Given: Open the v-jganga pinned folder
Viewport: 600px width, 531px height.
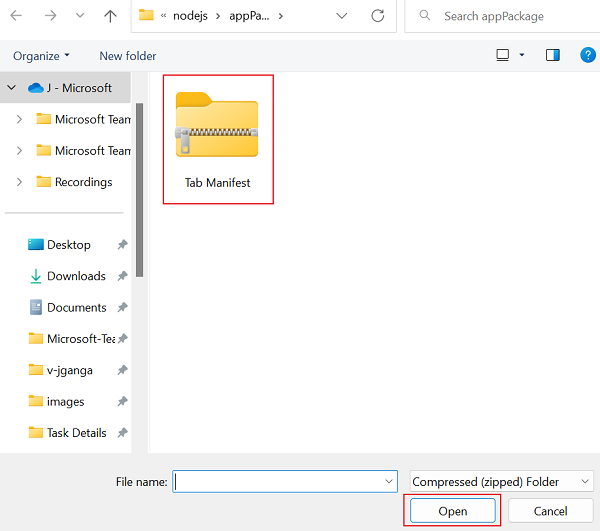Looking at the screenshot, I should pyautogui.click(x=60, y=370).
